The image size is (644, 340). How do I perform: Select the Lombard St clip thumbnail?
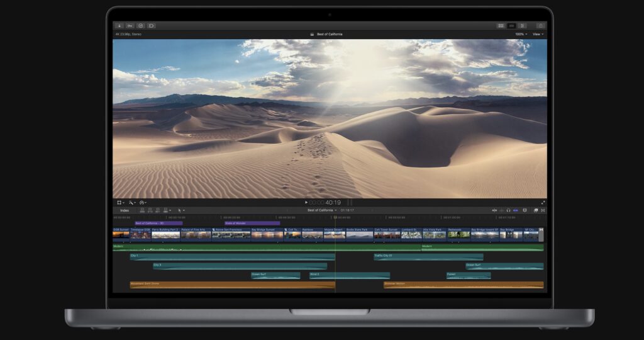411,234
